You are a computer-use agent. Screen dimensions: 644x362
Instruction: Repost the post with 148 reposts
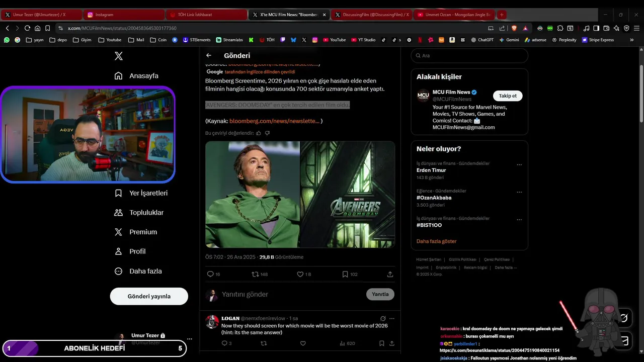pyautogui.click(x=260, y=274)
